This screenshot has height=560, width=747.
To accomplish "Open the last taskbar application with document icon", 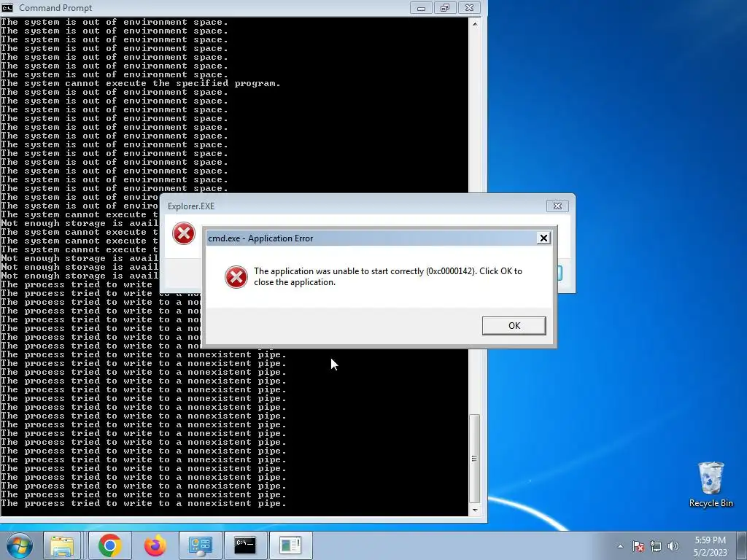I will coord(290,545).
